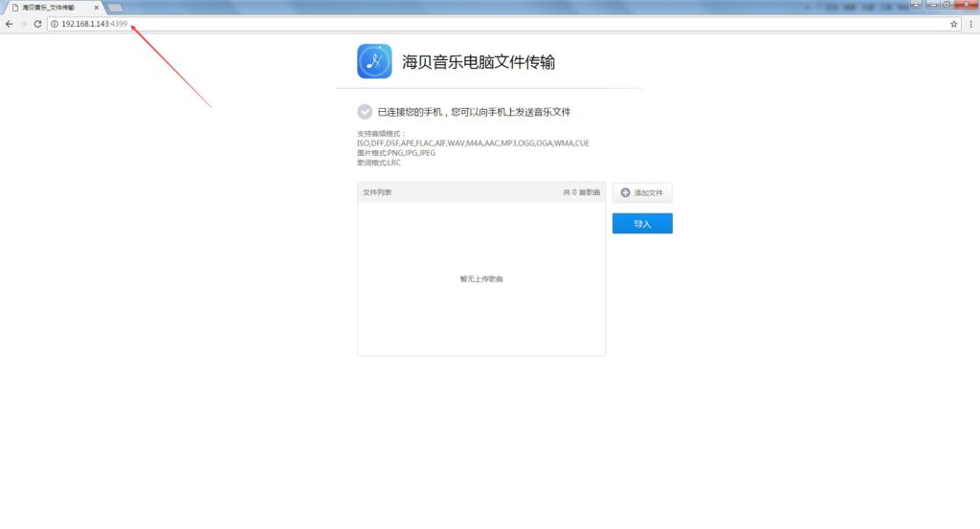Click the 图片格式:PNG,JPG,JPEG line

396,152
